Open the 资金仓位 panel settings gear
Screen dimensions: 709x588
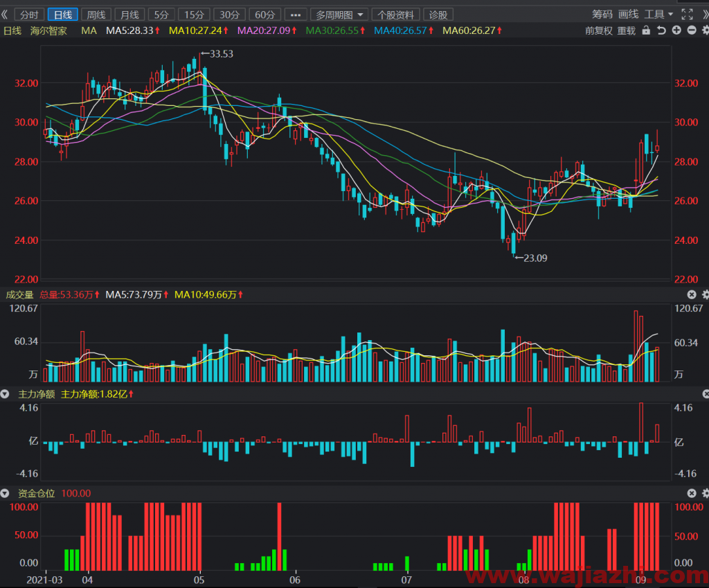705,494
